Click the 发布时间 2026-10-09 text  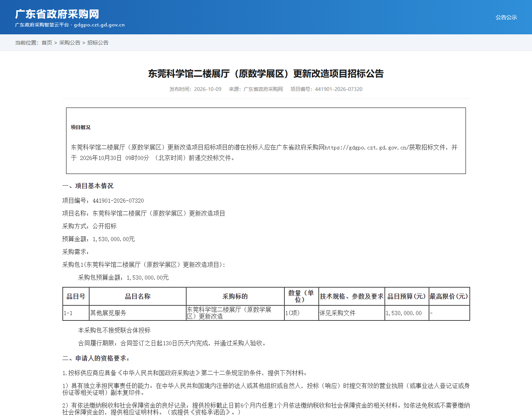tap(195, 89)
